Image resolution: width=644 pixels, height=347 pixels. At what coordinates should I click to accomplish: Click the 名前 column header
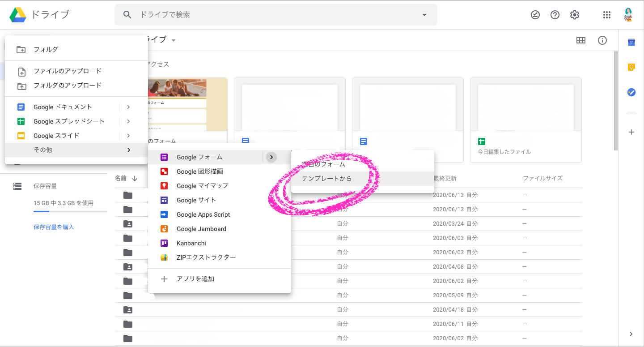(121, 178)
